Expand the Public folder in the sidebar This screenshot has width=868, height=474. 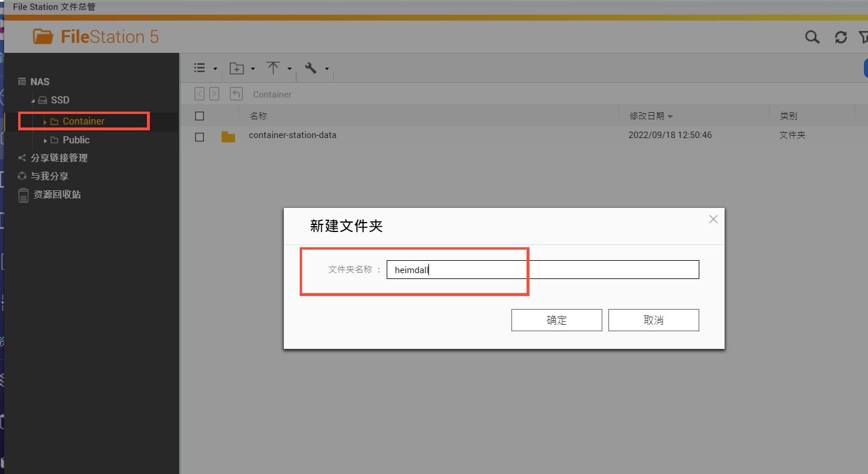[x=45, y=140]
